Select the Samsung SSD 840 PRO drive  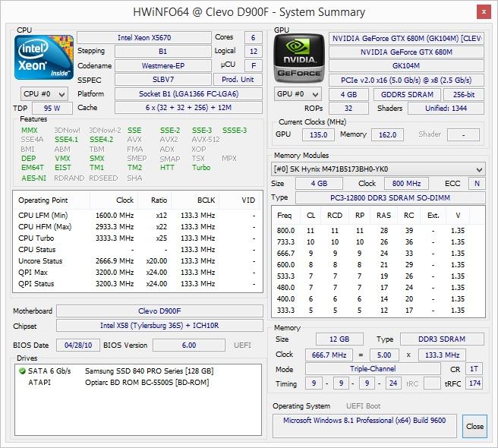click(x=137, y=371)
